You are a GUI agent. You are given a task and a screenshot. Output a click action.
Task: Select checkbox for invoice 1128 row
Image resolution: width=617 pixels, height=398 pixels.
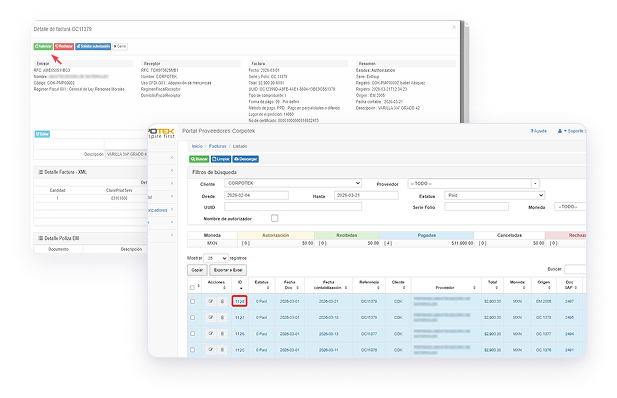tap(192, 302)
